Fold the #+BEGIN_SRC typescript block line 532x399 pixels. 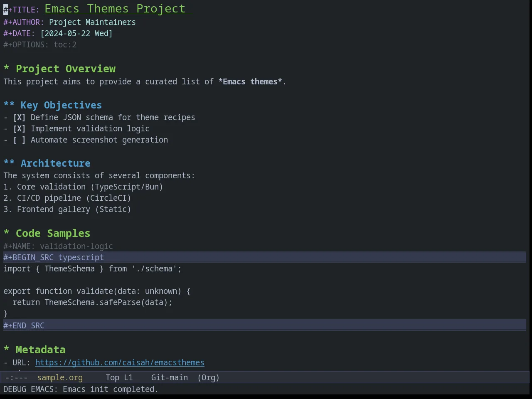(x=265, y=257)
